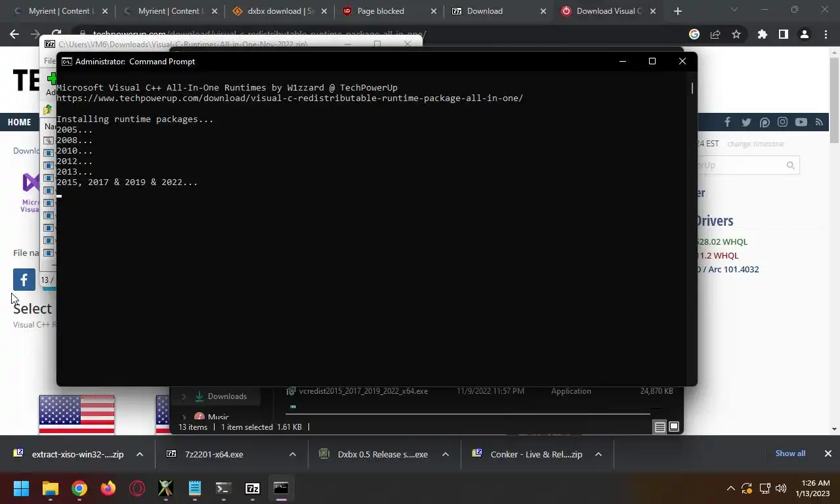
Task: Open Chrome extensions puzzle icon
Action: pos(762,34)
